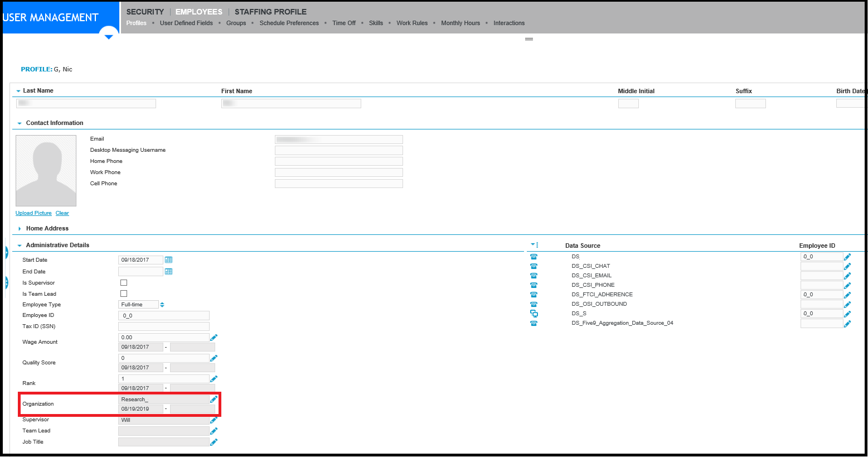Collapse the Administrative Details section
This screenshot has height=457, width=868.
tap(20, 246)
